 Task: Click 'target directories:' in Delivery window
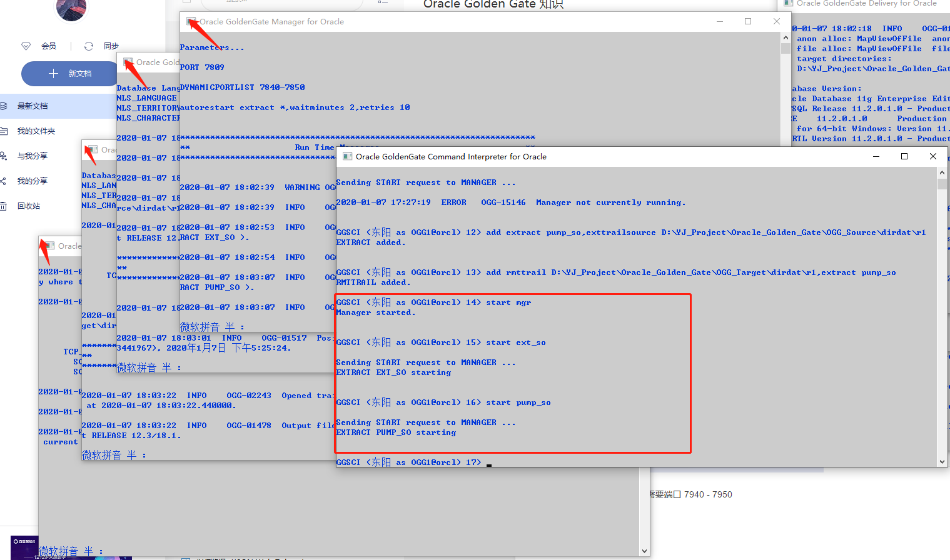tap(844, 59)
